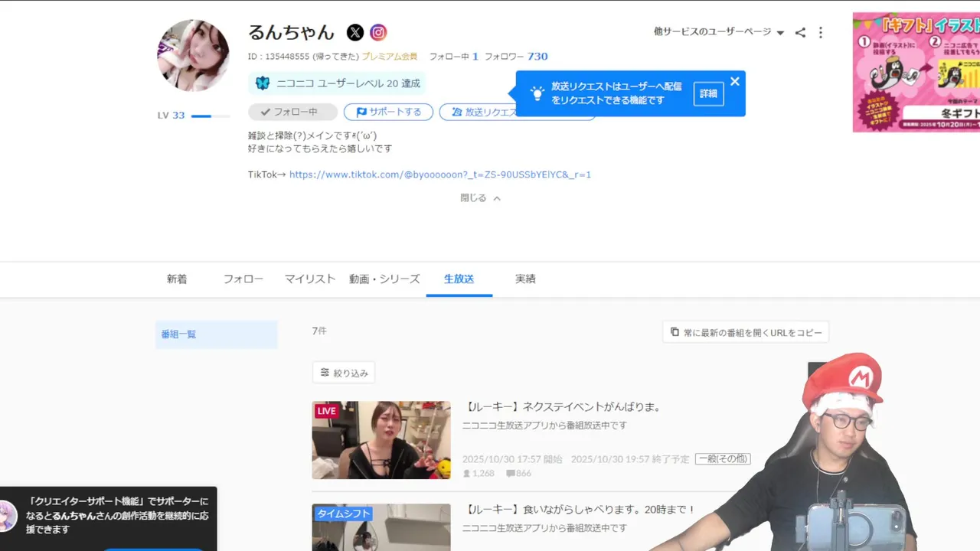Collapse profile description with 閉じる
The height and width of the screenshot is (551, 980).
[480, 197]
